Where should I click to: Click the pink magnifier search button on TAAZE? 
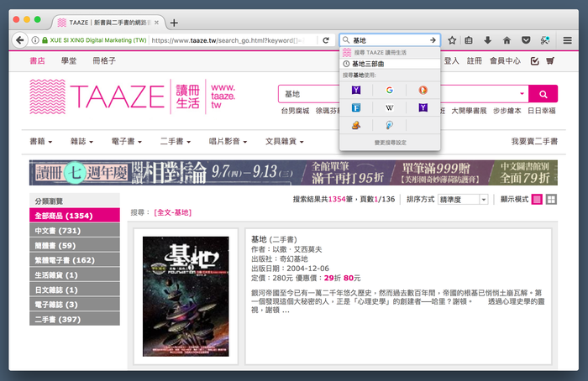point(543,94)
